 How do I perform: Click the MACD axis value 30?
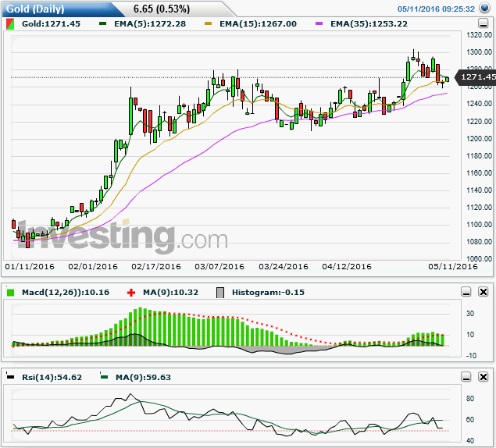point(470,314)
